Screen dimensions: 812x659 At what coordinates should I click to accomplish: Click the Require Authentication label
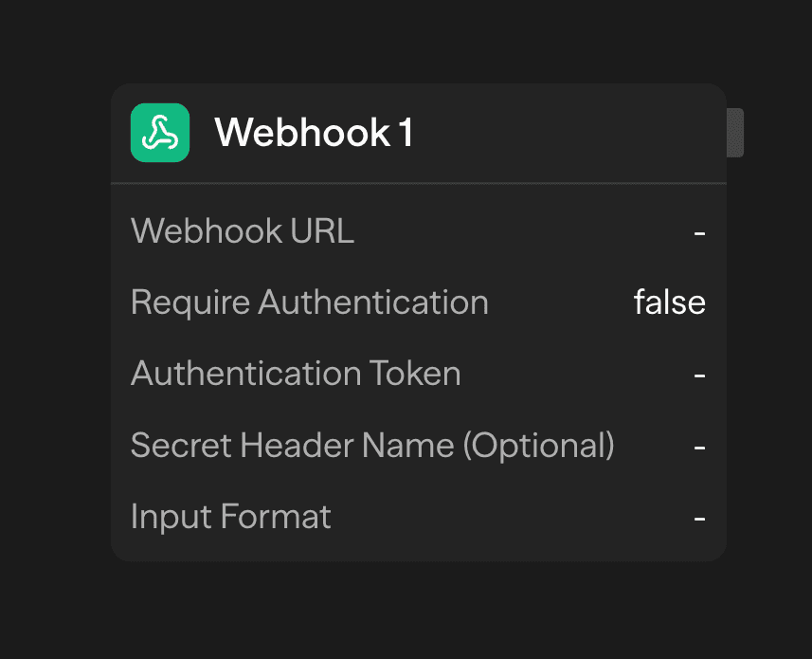point(310,302)
